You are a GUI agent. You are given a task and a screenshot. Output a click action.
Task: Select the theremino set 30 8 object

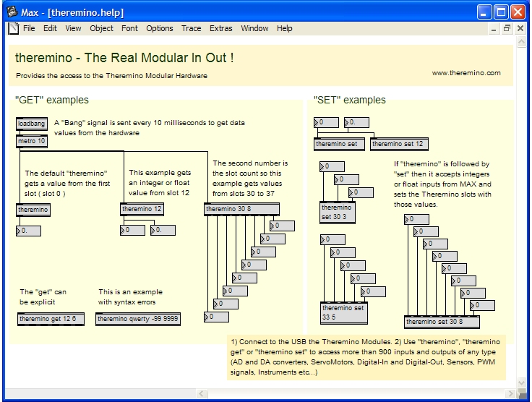tap(442, 322)
